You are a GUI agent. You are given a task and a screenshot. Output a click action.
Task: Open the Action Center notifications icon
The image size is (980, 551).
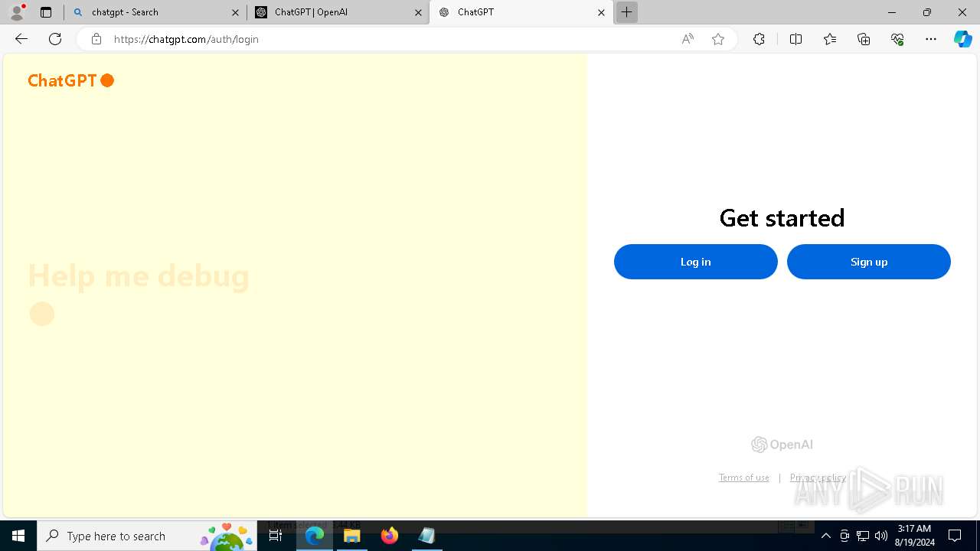[955, 536]
